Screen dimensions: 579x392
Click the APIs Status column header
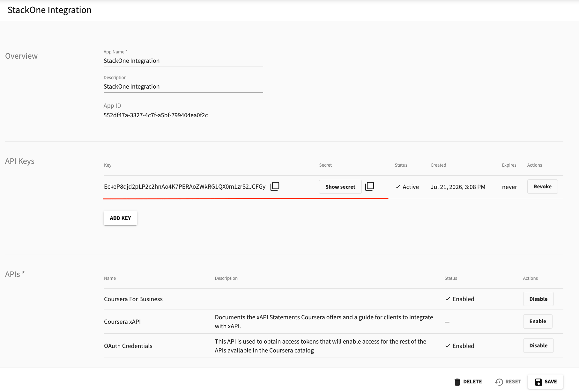tap(451, 278)
